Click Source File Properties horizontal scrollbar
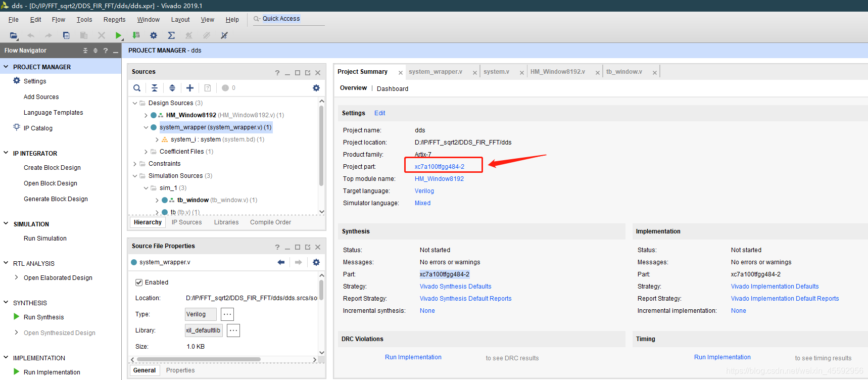The height and width of the screenshot is (380, 868). (199, 360)
